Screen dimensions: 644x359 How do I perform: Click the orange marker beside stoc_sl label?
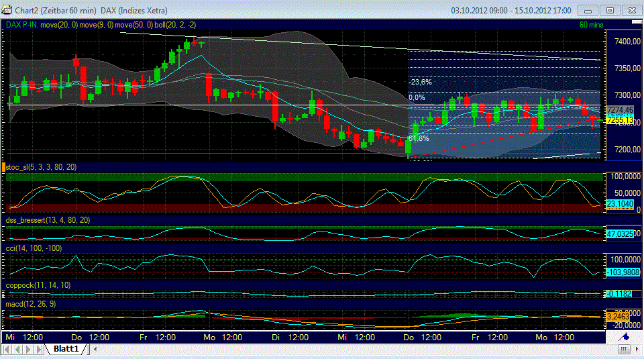3,167
